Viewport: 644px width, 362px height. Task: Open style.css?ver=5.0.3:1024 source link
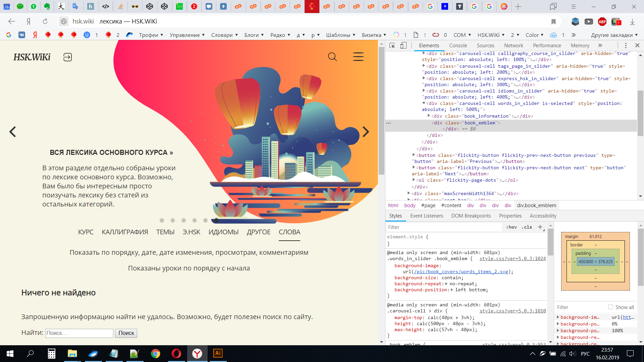pyautogui.click(x=513, y=259)
